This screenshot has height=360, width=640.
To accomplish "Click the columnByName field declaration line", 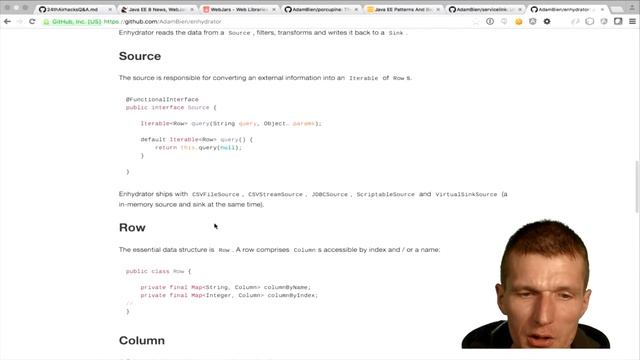I will (225, 287).
